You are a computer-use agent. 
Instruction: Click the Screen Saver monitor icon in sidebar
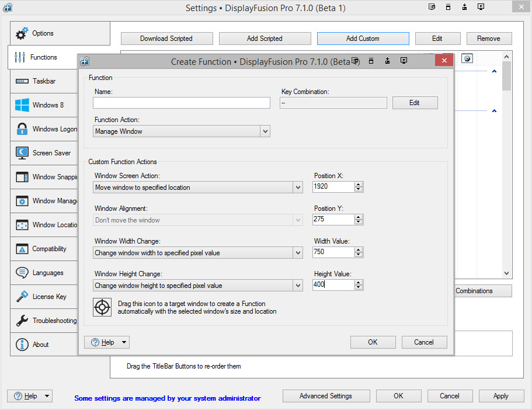point(22,153)
